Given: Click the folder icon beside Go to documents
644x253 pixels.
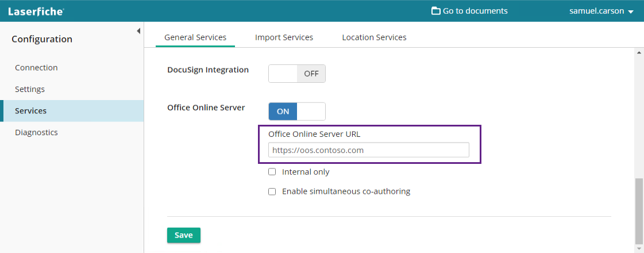Looking at the screenshot, I should (436, 11).
